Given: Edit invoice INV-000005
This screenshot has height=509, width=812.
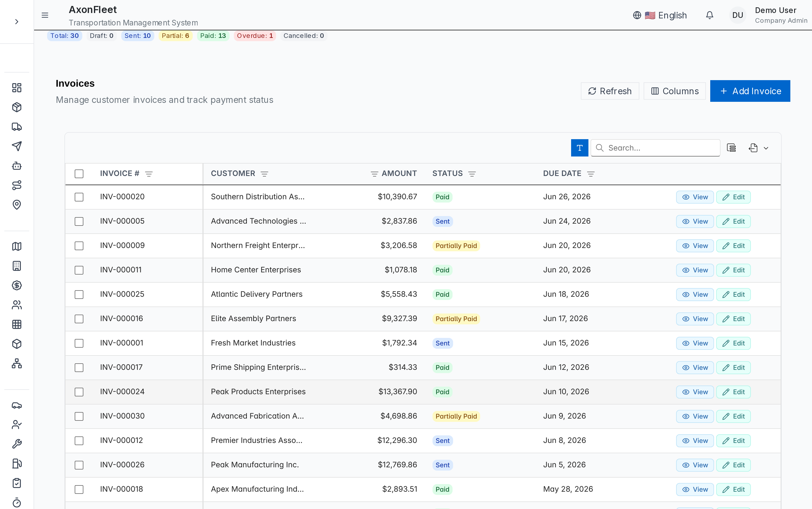Looking at the screenshot, I should coord(733,221).
